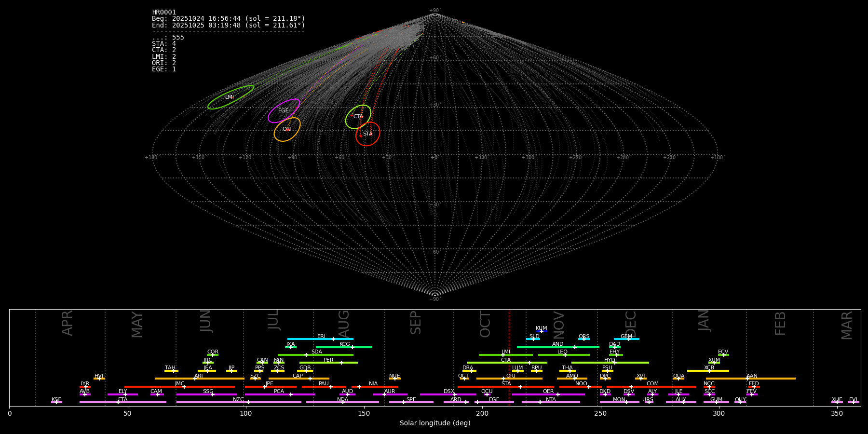Click the KUM shower label in the timeline

point(542,328)
